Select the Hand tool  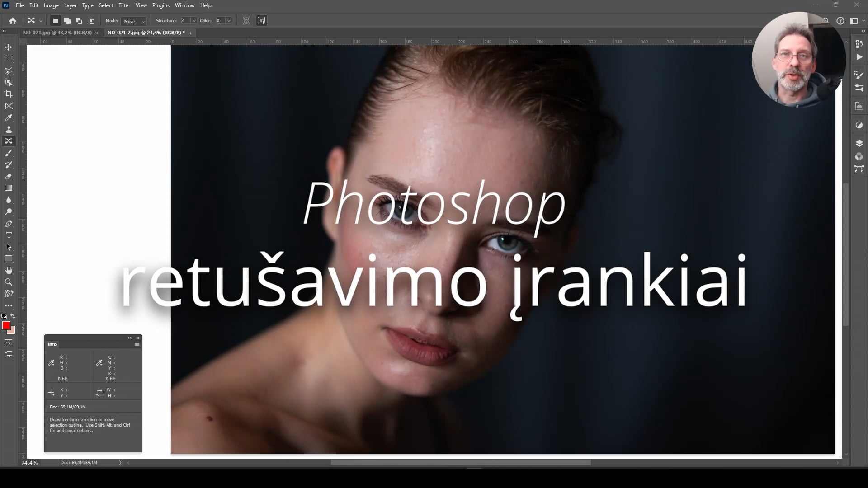(x=9, y=270)
